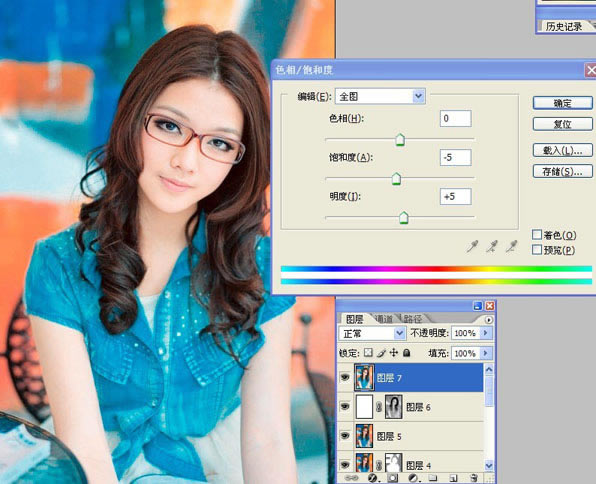Select the 图层 7 layer name

388,378
